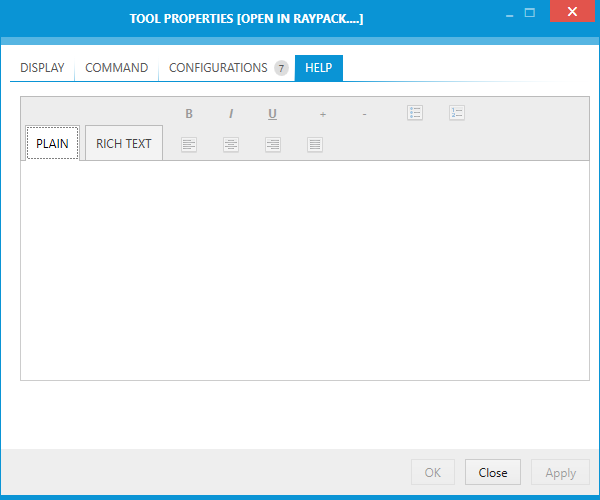Select the Help tab

pyautogui.click(x=318, y=68)
